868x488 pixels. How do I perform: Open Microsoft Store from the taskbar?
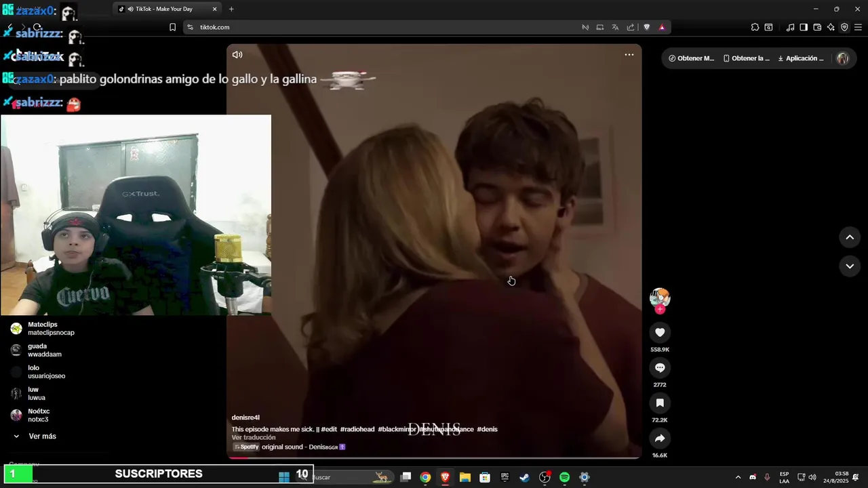[x=485, y=477]
